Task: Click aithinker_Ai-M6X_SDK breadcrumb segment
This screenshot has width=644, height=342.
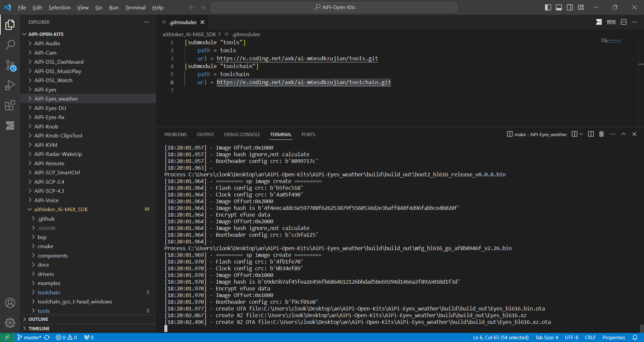Action: click(189, 34)
